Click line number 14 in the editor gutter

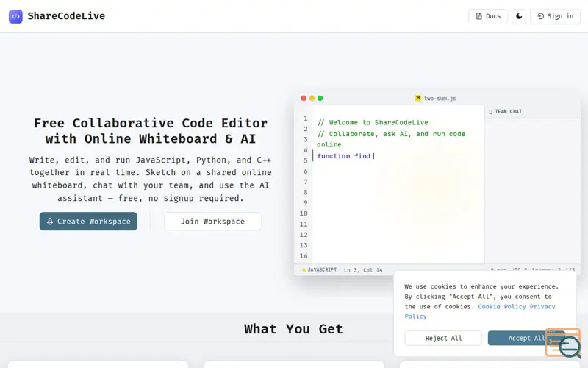(304, 255)
